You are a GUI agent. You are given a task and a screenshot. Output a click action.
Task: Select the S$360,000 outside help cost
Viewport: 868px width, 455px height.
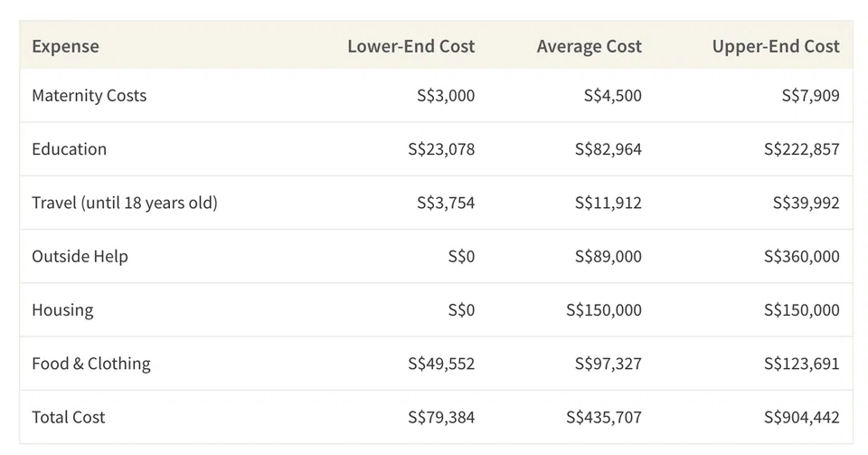click(x=801, y=257)
